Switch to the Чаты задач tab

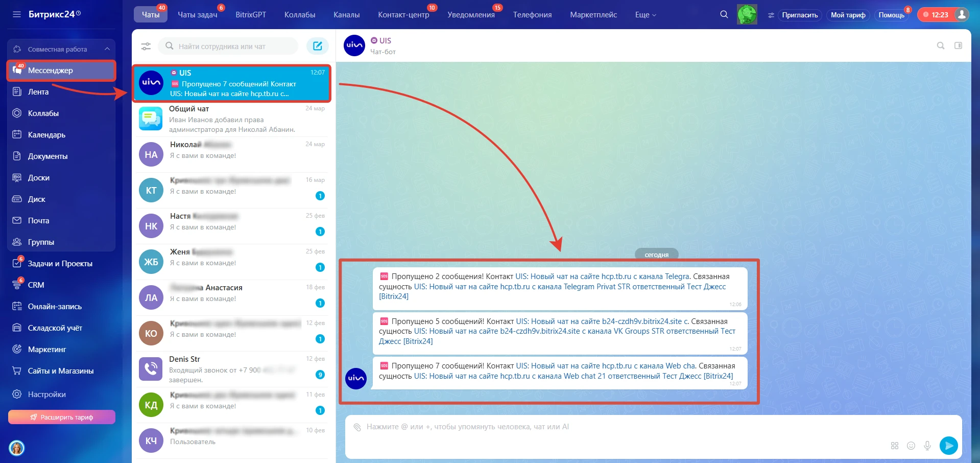(197, 15)
